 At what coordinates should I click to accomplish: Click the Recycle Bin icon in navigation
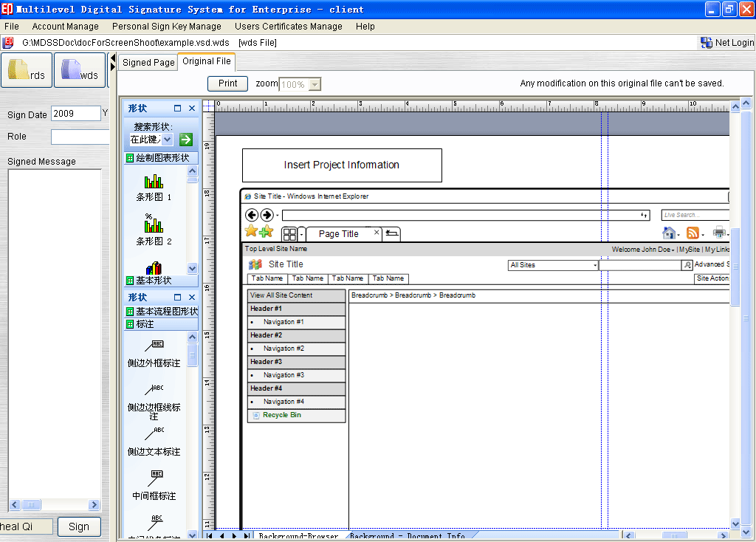256,415
